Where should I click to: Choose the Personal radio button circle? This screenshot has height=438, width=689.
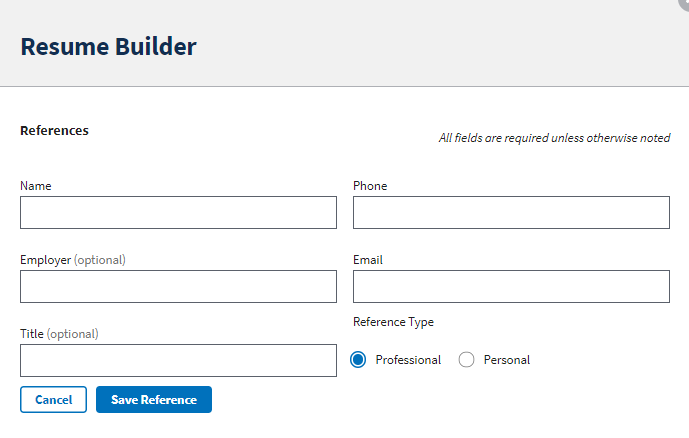[466, 360]
